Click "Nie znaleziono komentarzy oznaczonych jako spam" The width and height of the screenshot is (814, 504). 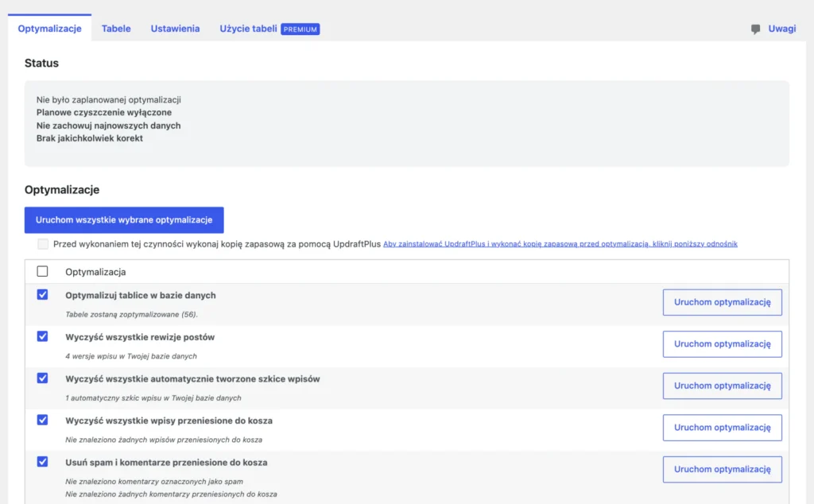(154, 482)
